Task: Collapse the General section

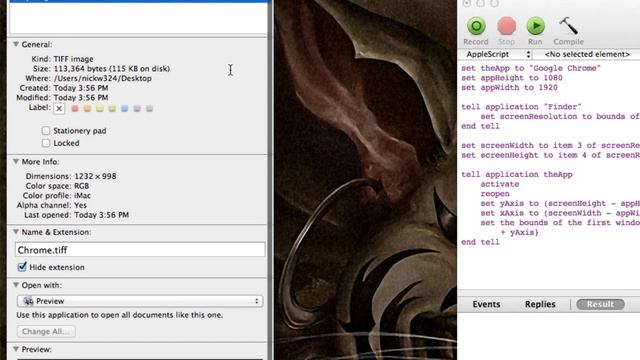Action: pyautogui.click(x=16, y=44)
